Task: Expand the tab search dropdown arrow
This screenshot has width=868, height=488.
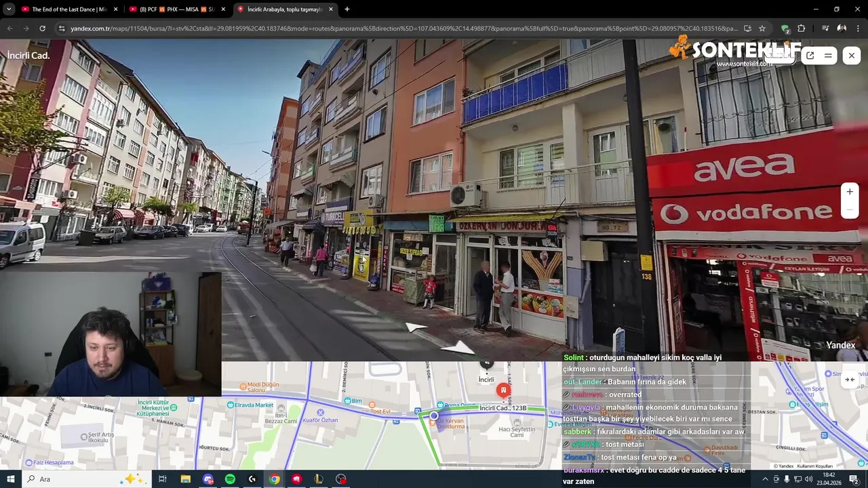Action: click(x=9, y=9)
